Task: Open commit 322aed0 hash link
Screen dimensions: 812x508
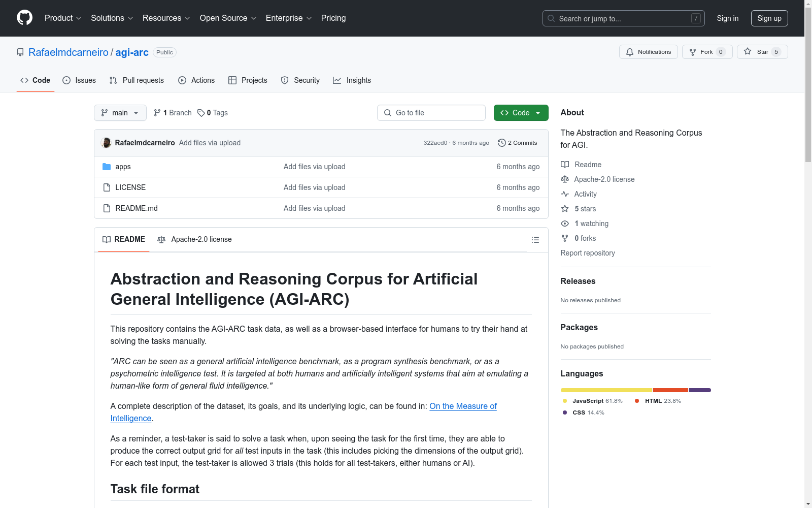Action: pyautogui.click(x=435, y=143)
